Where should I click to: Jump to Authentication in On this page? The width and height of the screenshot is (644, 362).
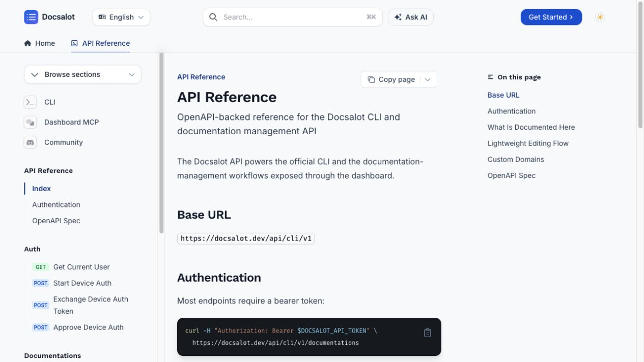(x=511, y=111)
